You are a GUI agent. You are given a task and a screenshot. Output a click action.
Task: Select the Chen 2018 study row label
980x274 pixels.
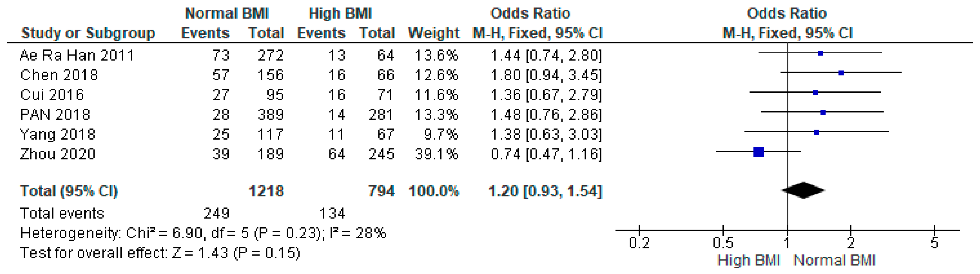59,75
